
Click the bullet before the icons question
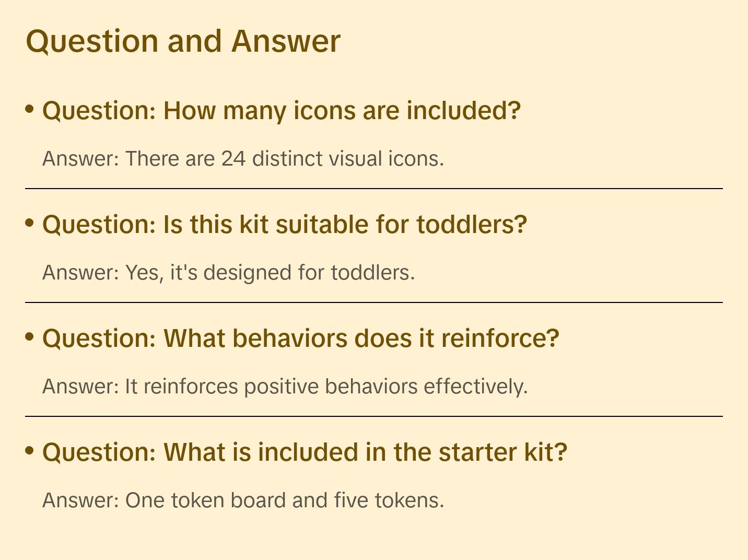coord(30,109)
